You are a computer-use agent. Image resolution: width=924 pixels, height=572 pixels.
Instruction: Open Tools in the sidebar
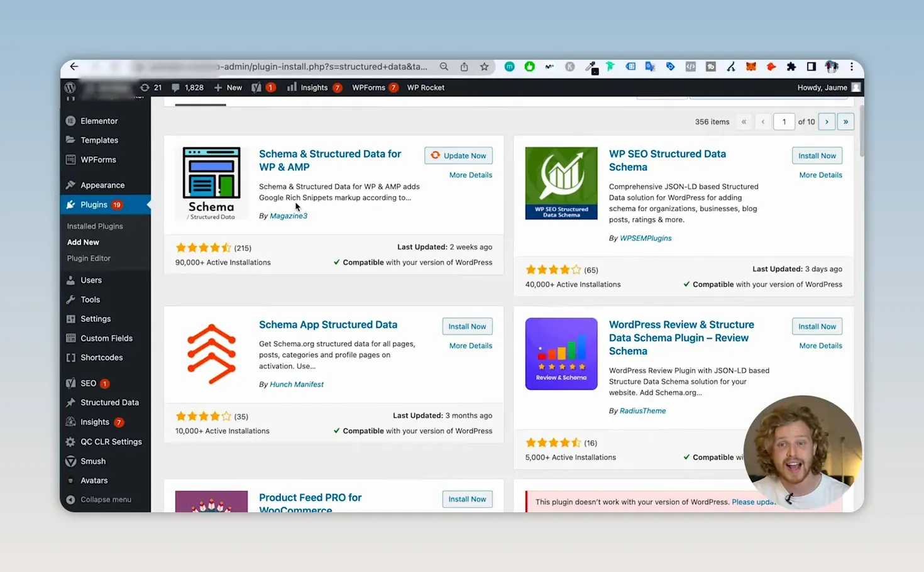coord(90,300)
